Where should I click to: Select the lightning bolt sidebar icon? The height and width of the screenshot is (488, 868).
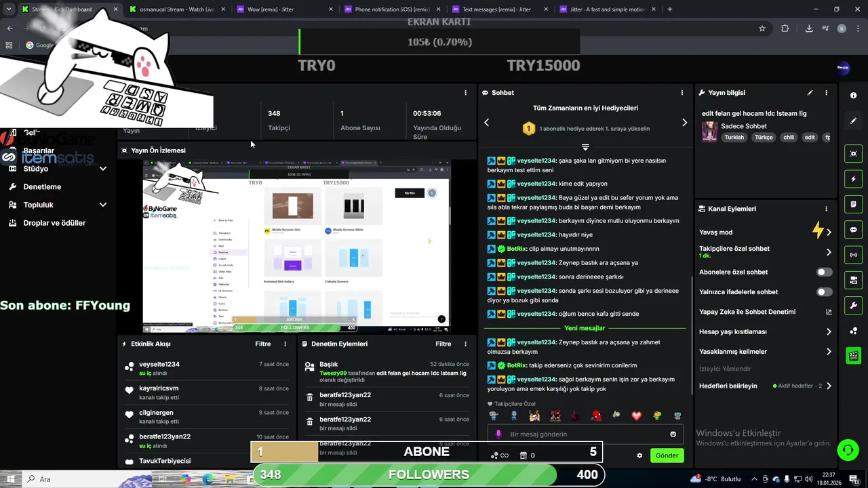(x=853, y=179)
